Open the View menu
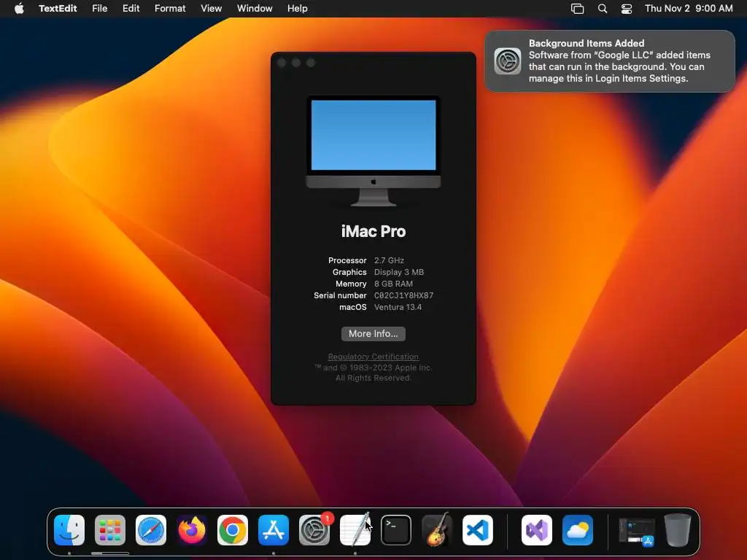The width and height of the screenshot is (747, 560). (211, 9)
